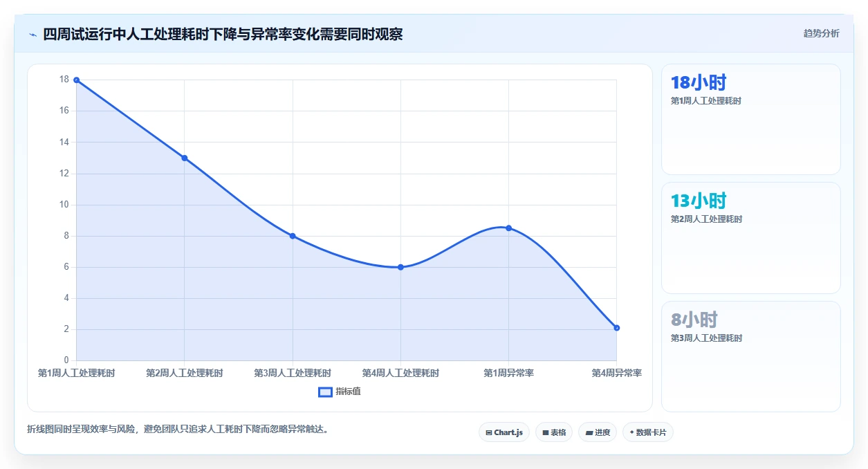
Task: Click the 第4周异常率 data point on the chart
Action: (x=616, y=328)
